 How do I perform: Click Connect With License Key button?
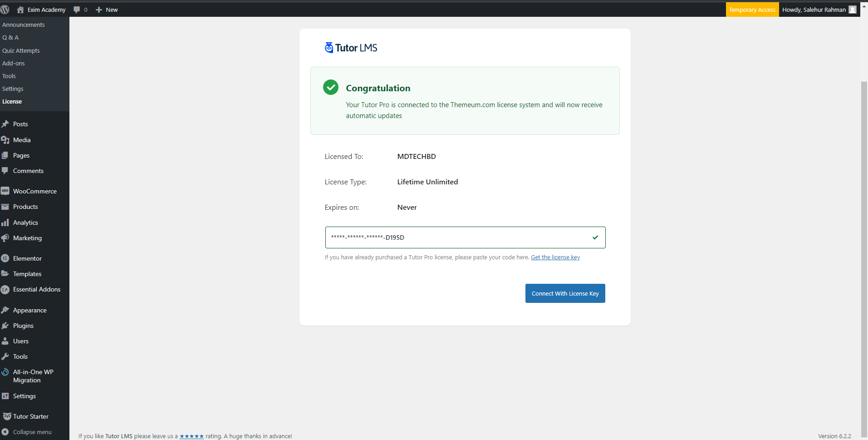click(565, 293)
